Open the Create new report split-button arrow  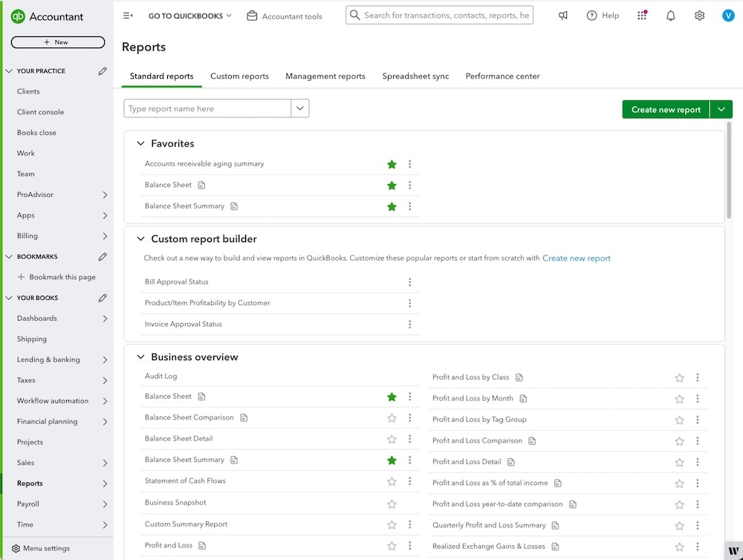(x=721, y=109)
